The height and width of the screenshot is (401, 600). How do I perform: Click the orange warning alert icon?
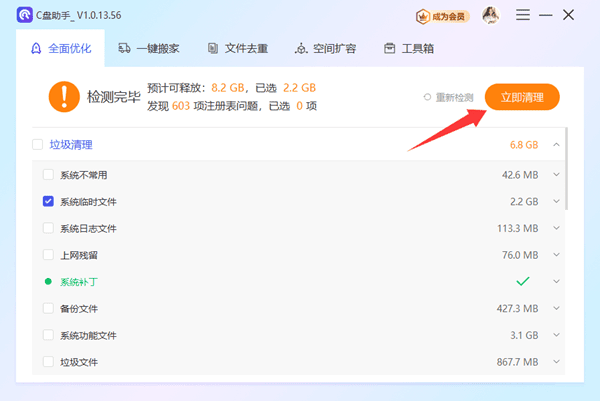(64, 96)
